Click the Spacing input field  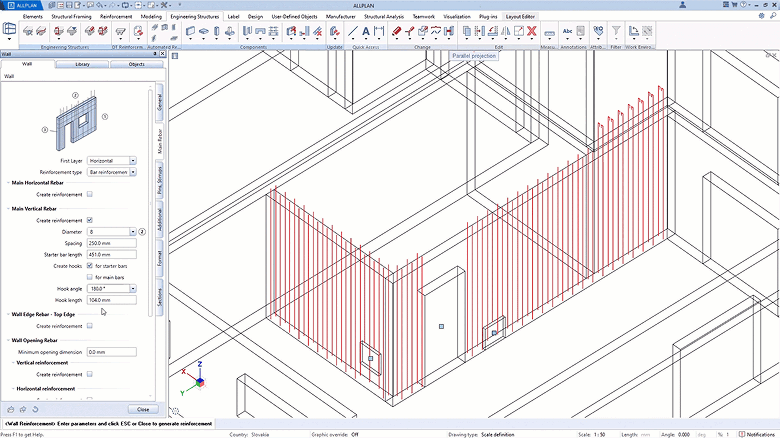pyautogui.click(x=111, y=243)
